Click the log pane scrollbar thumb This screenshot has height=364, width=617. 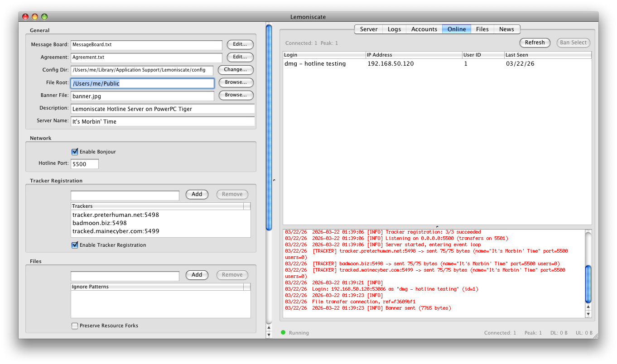588,284
